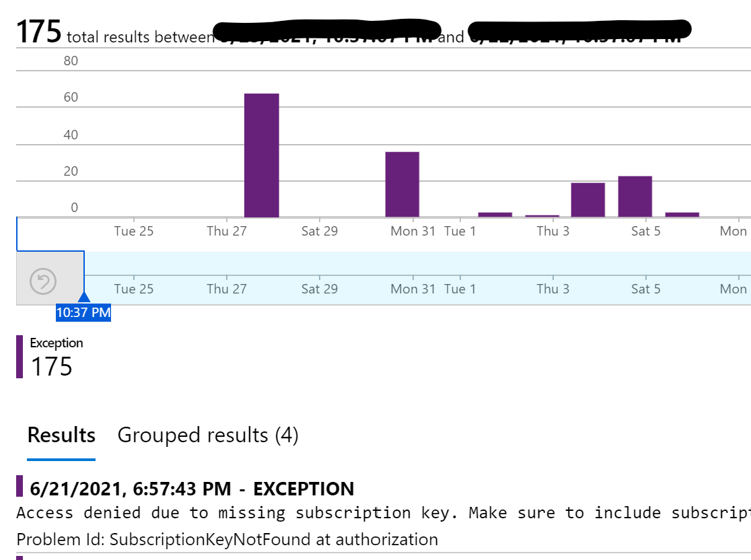Click the bar between Thu 3 and Sat 5
The height and width of the screenshot is (560, 751).
pyautogui.click(x=588, y=200)
